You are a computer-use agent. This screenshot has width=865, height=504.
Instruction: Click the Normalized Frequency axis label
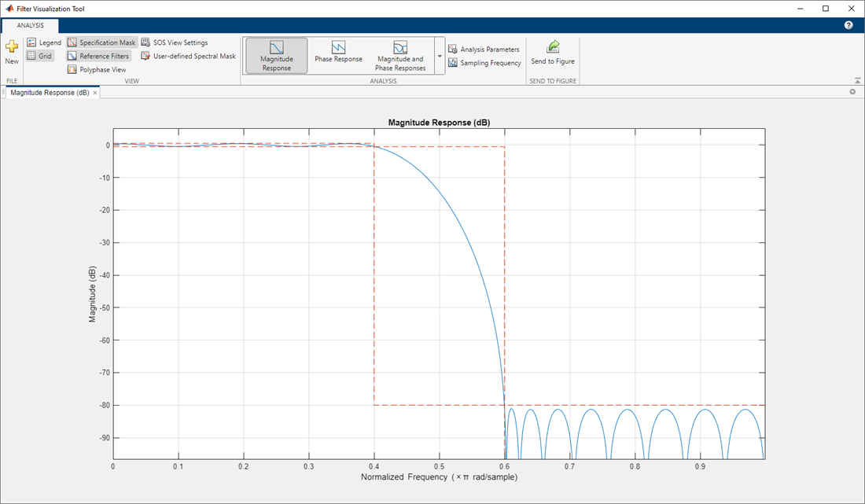click(x=439, y=477)
